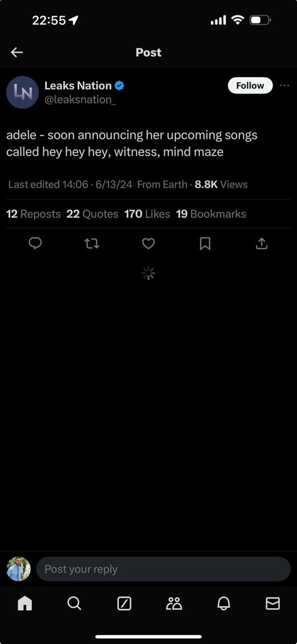Open Communities people icon tab
297x644 pixels.
[174, 603]
